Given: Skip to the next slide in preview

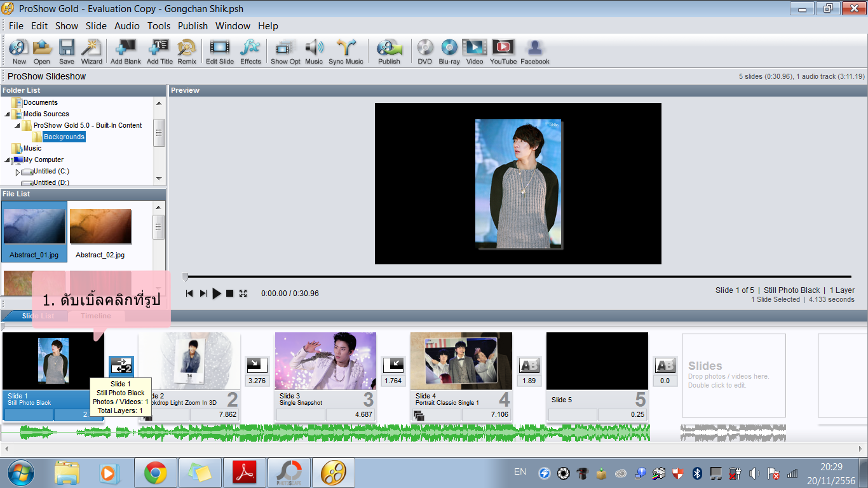Looking at the screenshot, I should (203, 293).
